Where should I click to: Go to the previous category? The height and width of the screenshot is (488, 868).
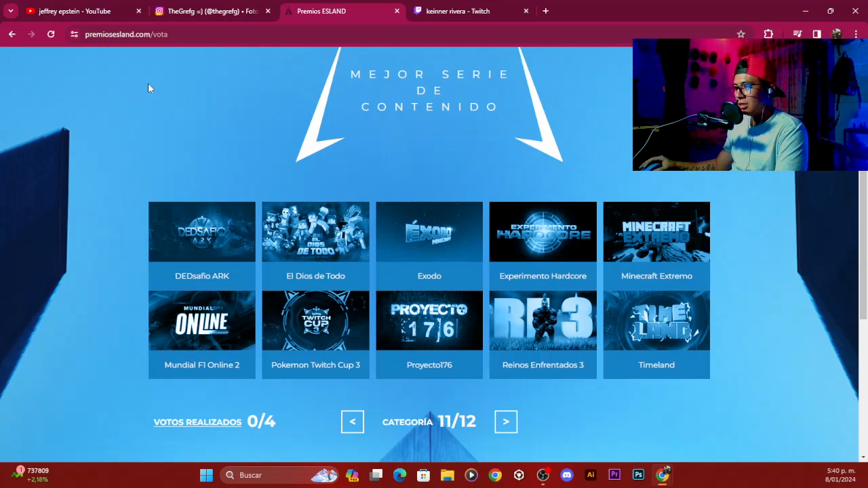(353, 422)
